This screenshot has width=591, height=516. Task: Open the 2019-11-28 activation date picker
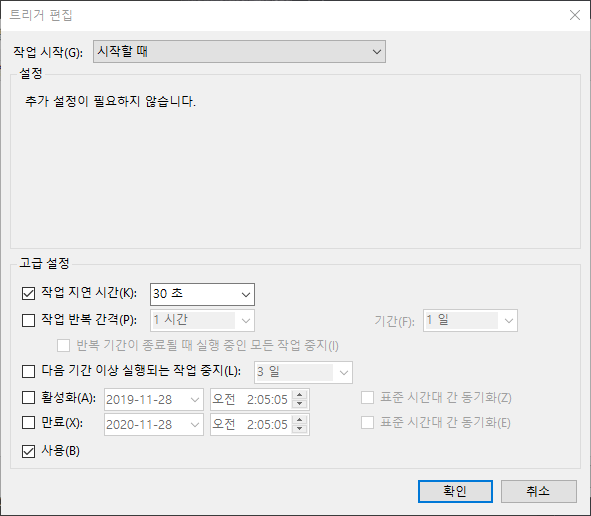[154, 400]
